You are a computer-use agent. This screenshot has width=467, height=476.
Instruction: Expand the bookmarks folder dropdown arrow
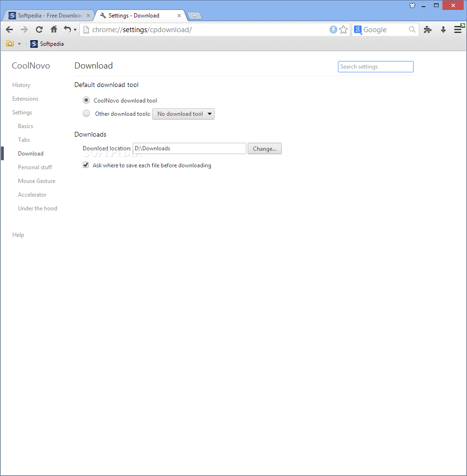(19, 44)
